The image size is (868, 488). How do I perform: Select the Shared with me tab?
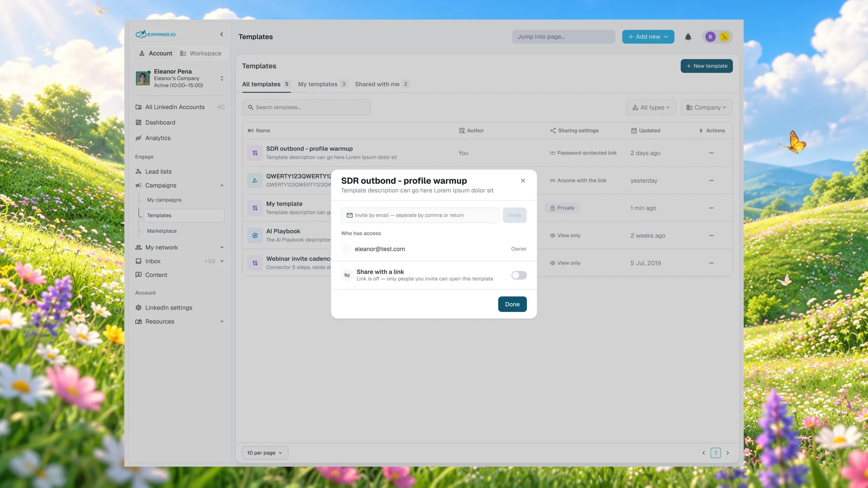pyautogui.click(x=382, y=84)
